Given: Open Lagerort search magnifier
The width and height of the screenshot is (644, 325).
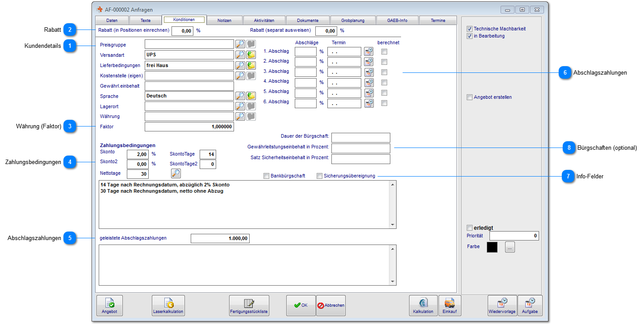Looking at the screenshot, I should point(240,106).
